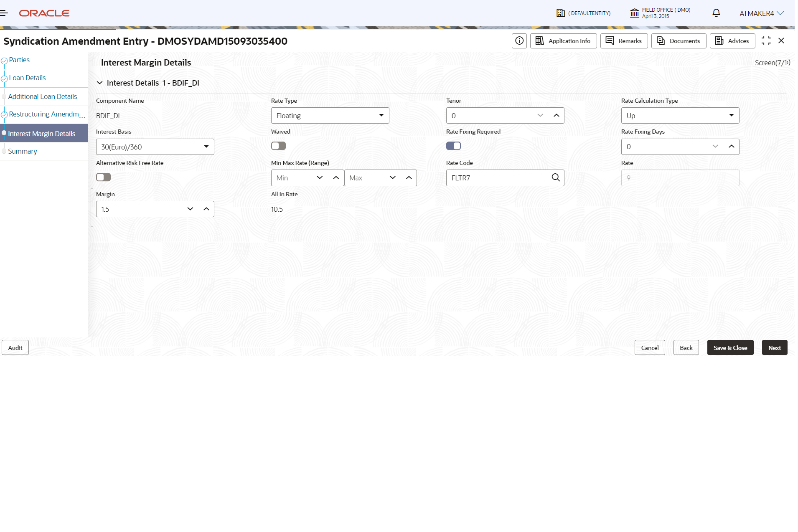Open Application Info
The height and width of the screenshot is (532, 798).
[564, 41]
